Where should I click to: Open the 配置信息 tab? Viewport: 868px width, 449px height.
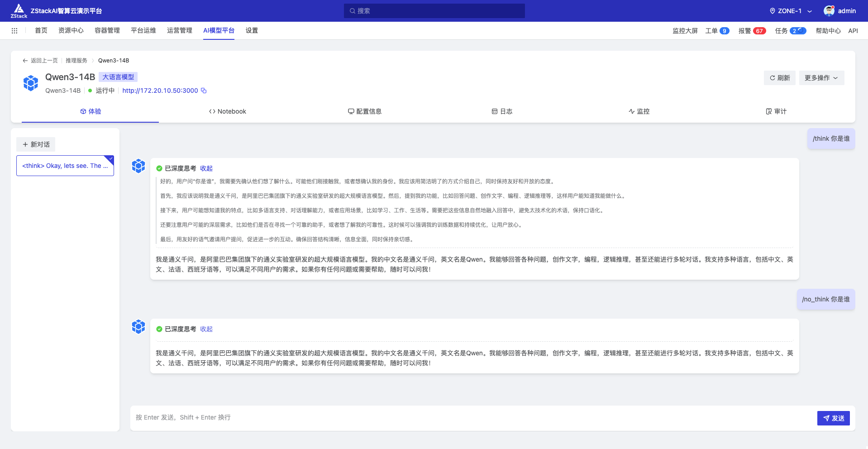point(365,111)
